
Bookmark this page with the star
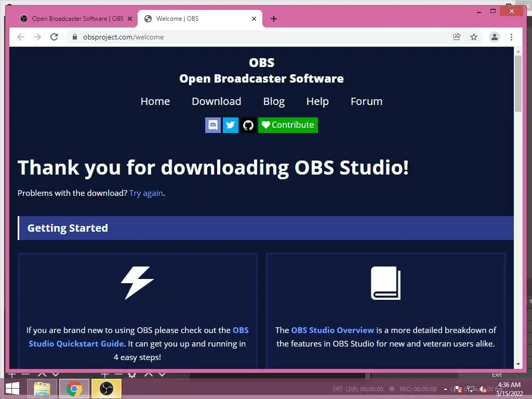click(474, 37)
